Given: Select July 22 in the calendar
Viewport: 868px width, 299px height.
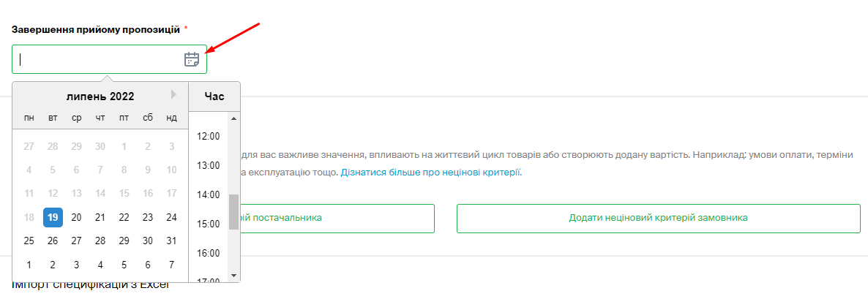Looking at the screenshot, I should 124,217.
